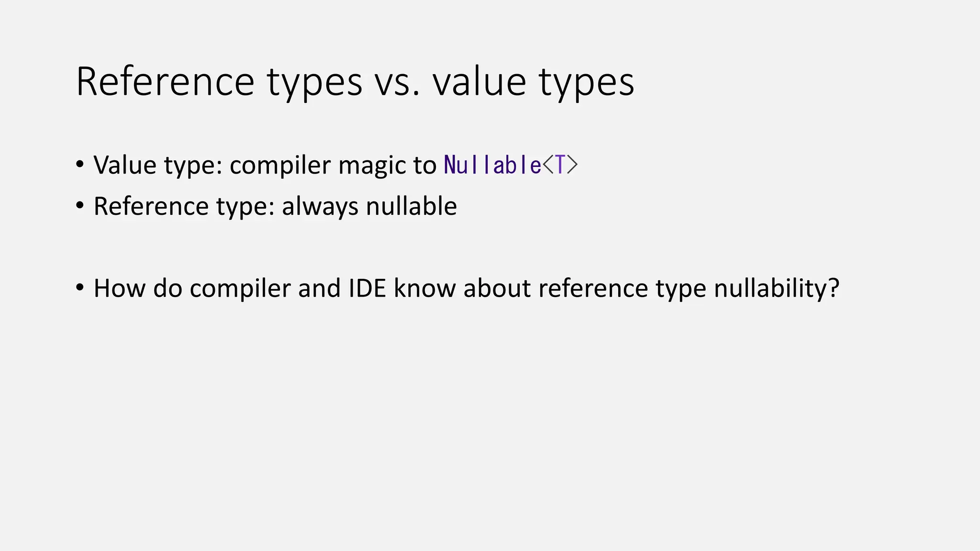Click the bullet point before "How do compiler"
The height and width of the screenshot is (551, 980).
click(80, 288)
